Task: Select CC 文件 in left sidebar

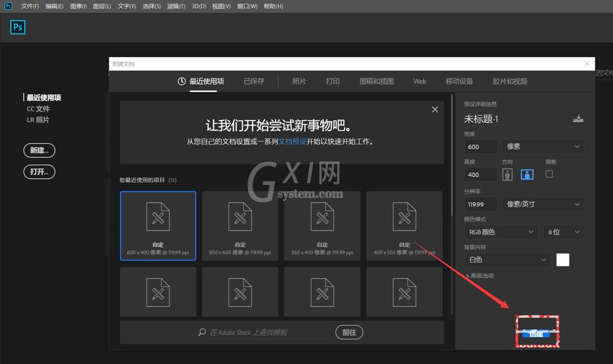Action: (38, 108)
